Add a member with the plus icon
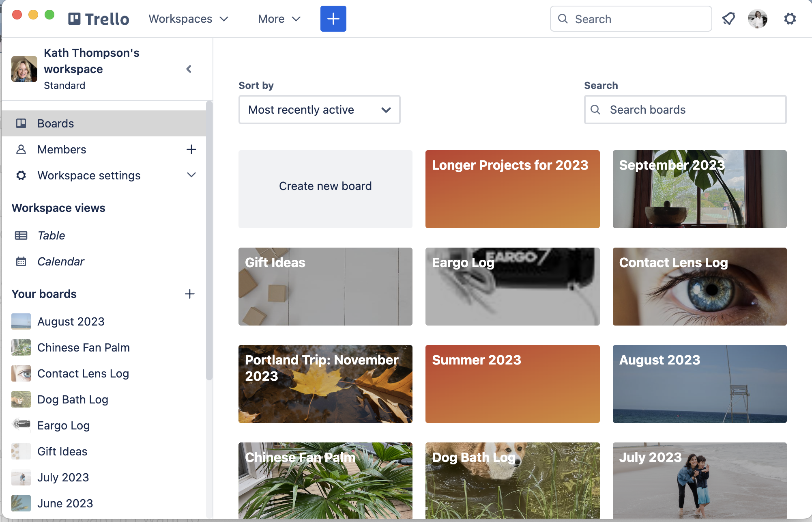The height and width of the screenshot is (522, 812). [191, 149]
